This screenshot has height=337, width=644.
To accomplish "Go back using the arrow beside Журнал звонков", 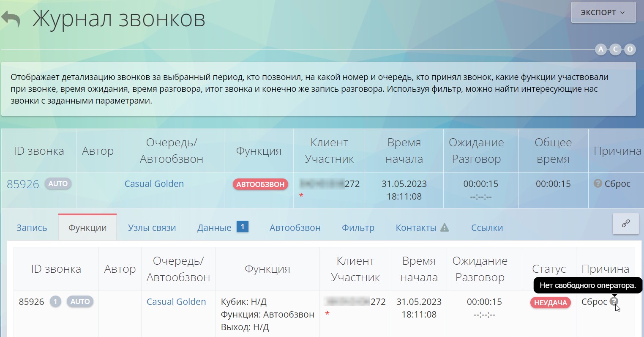I will coord(11,19).
